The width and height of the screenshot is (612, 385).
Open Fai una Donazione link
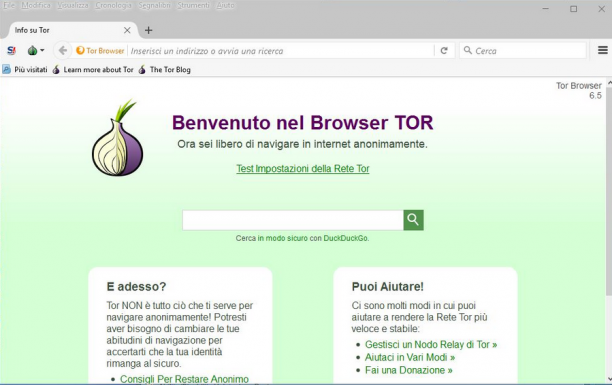(409, 370)
